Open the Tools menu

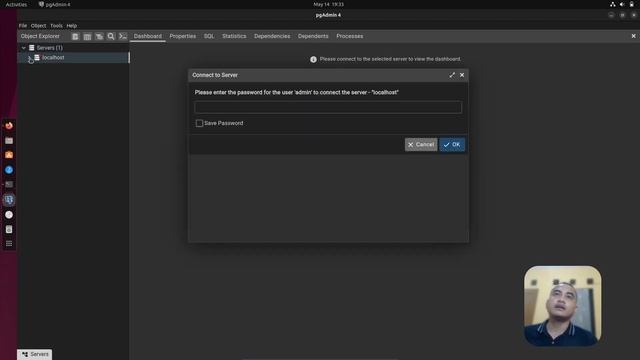coord(56,26)
